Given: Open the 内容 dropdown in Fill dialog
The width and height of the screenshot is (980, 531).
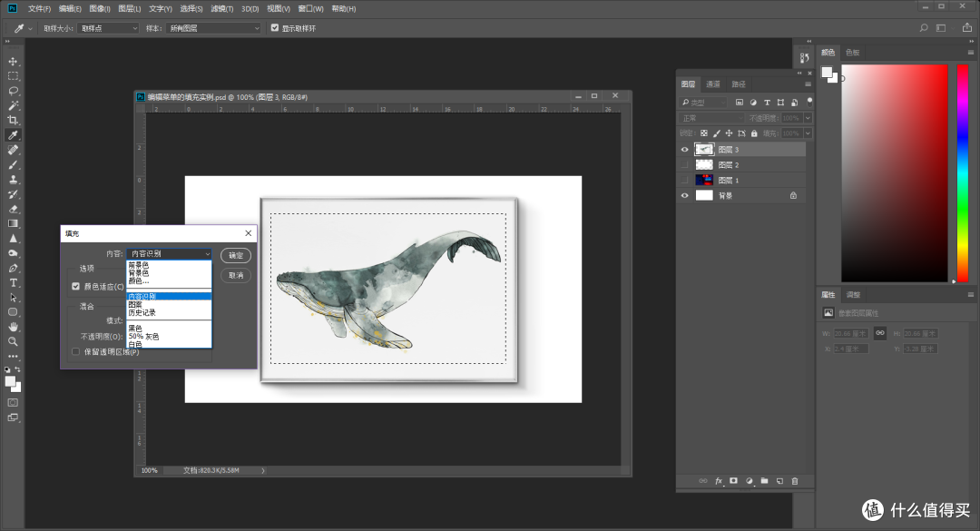Looking at the screenshot, I should (x=170, y=253).
